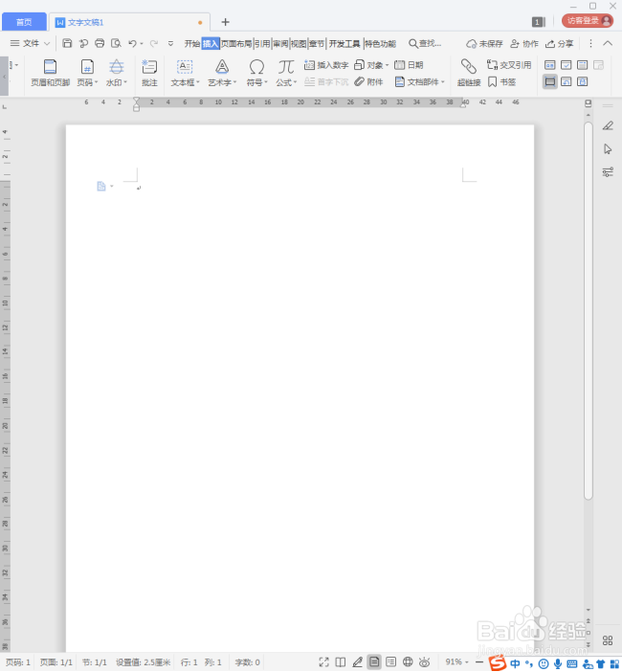Click the selection arrow in right sidebar
This screenshot has height=672, width=622.
(x=608, y=149)
